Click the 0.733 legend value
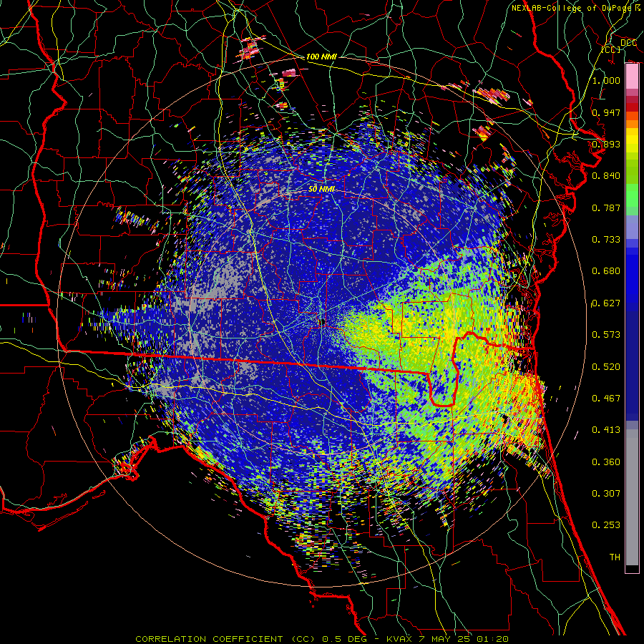Image resolution: width=644 pixels, height=644 pixels. pyautogui.click(x=606, y=240)
